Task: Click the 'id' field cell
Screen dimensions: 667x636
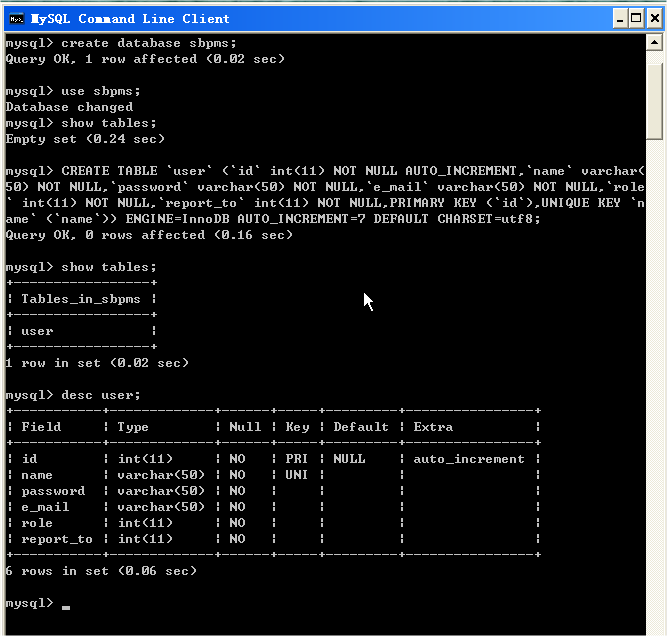Action: (x=29, y=459)
